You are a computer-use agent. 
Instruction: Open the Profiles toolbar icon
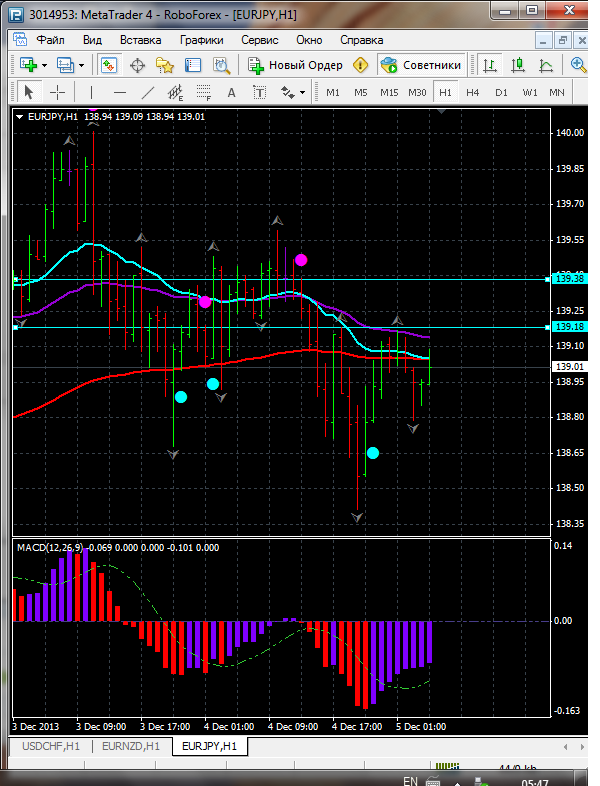coord(65,65)
